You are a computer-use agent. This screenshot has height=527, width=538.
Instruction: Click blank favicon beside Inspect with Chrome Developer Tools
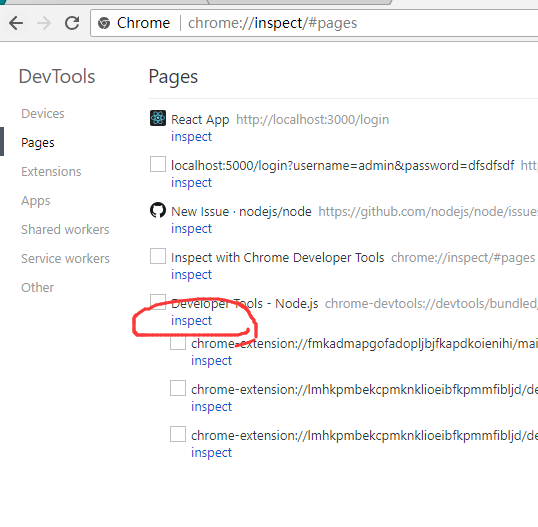[158, 256]
